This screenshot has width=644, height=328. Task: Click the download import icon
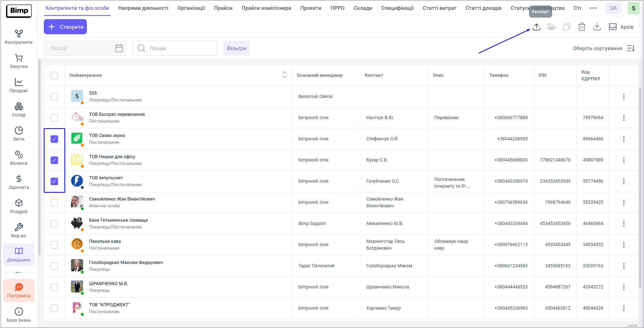[597, 27]
